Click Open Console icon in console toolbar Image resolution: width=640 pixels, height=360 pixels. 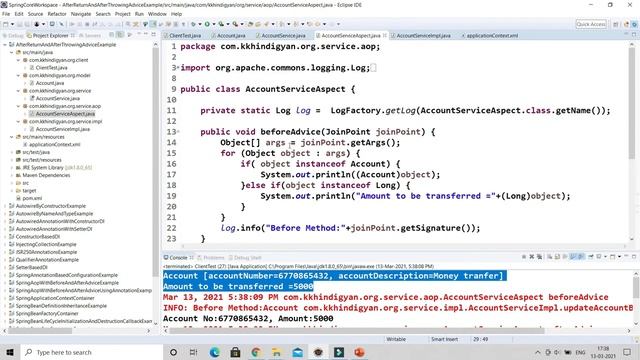pyautogui.click(x=613, y=257)
